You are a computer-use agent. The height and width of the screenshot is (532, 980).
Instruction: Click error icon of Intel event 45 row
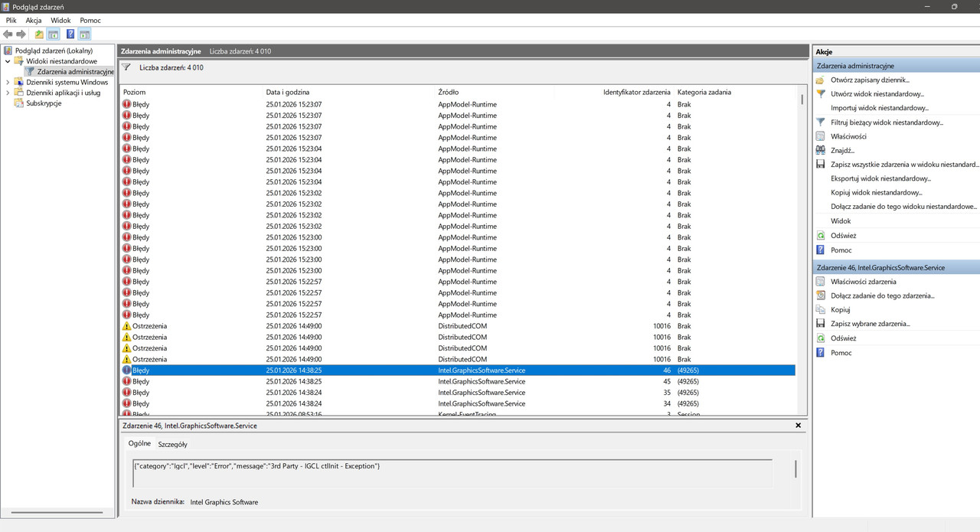point(126,381)
